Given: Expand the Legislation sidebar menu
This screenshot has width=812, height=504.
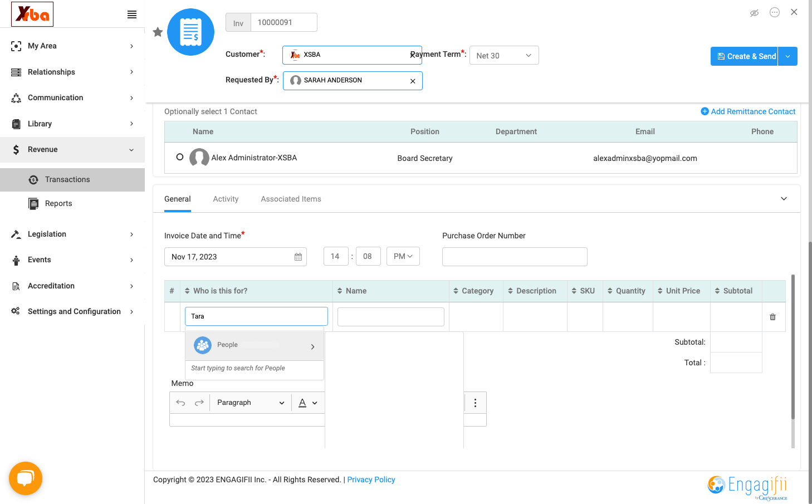Looking at the screenshot, I should (72, 234).
